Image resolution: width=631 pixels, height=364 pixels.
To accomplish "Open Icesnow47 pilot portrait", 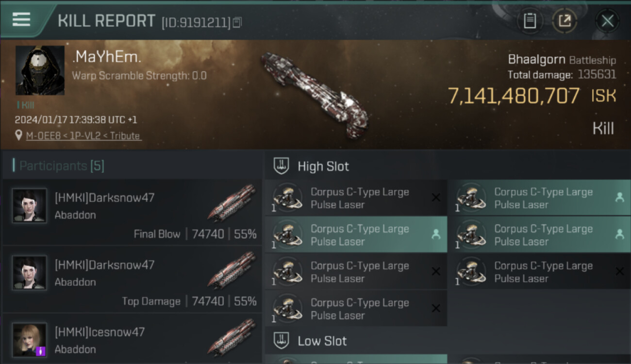I will [x=30, y=340].
